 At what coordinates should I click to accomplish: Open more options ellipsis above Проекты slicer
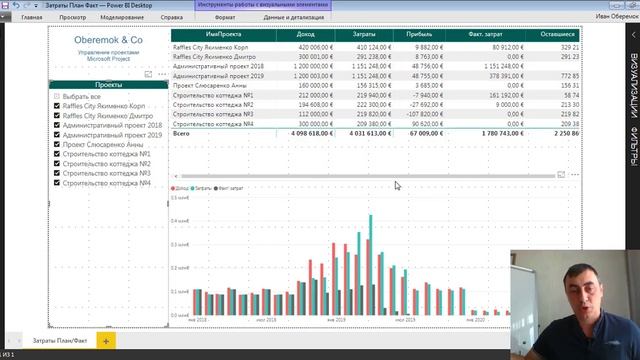pos(162,74)
